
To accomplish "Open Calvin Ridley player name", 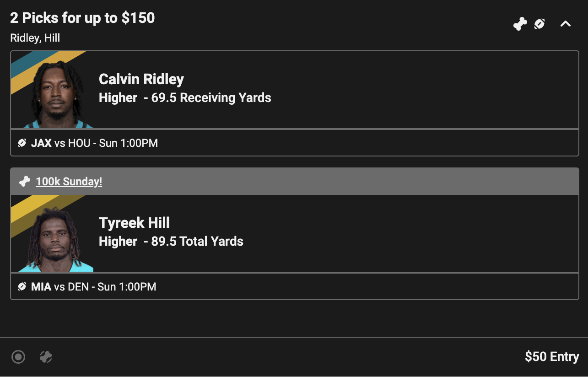I will 141,79.
